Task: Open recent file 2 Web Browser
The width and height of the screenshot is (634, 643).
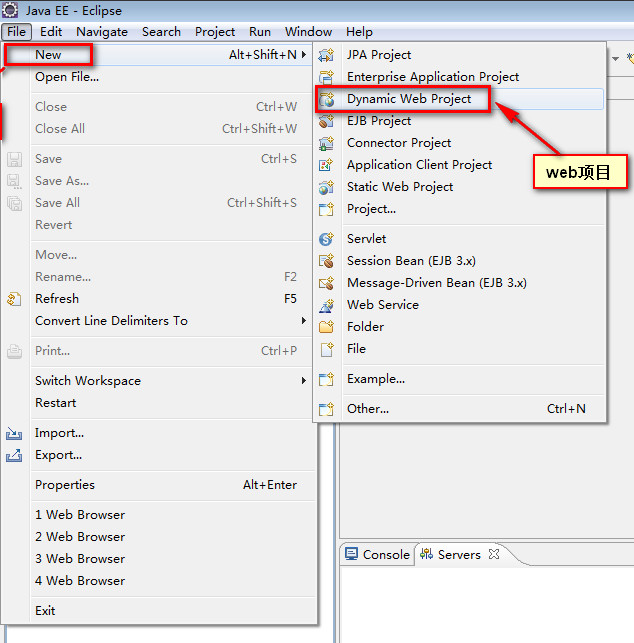Action: click(x=159, y=537)
